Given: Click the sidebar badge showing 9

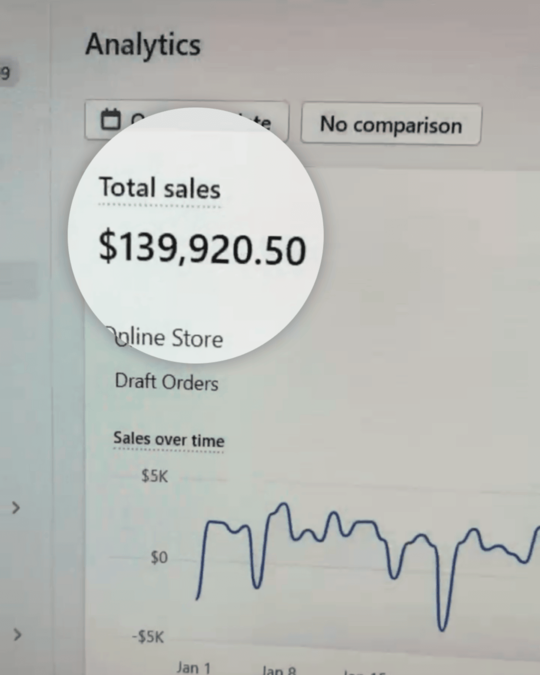Looking at the screenshot, I should (6, 73).
